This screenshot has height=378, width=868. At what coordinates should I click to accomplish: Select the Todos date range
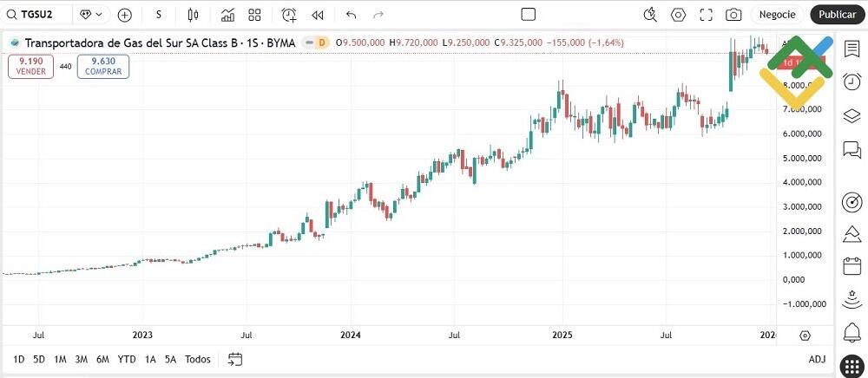pyautogui.click(x=198, y=359)
